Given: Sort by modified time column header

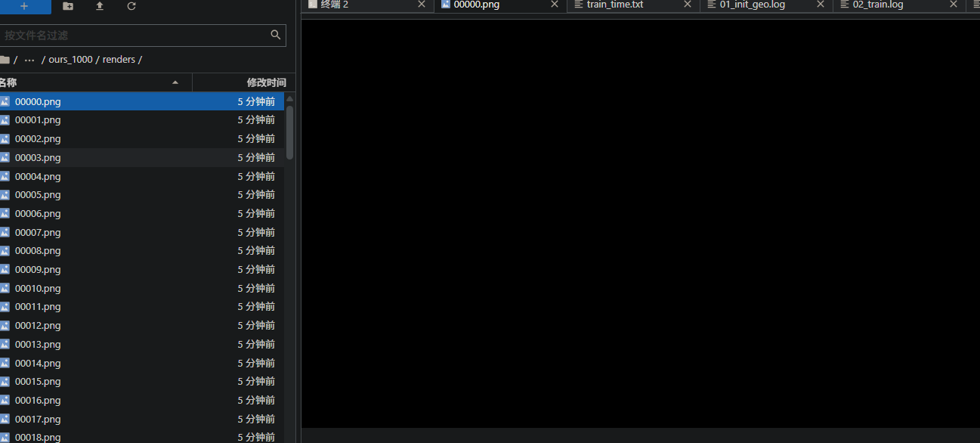Looking at the screenshot, I should click(244, 82).
